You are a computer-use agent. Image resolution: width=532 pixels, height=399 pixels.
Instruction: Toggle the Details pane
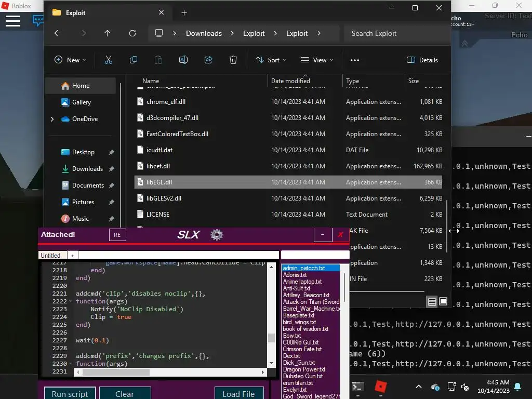[422, 60]
